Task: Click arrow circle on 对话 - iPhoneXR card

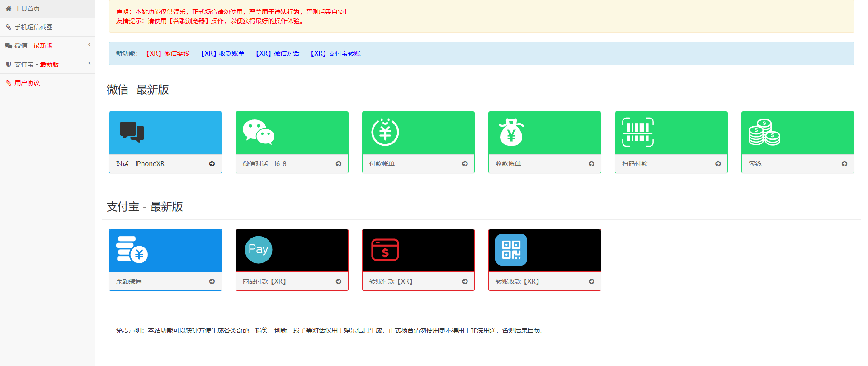Action: pos(212,164)
